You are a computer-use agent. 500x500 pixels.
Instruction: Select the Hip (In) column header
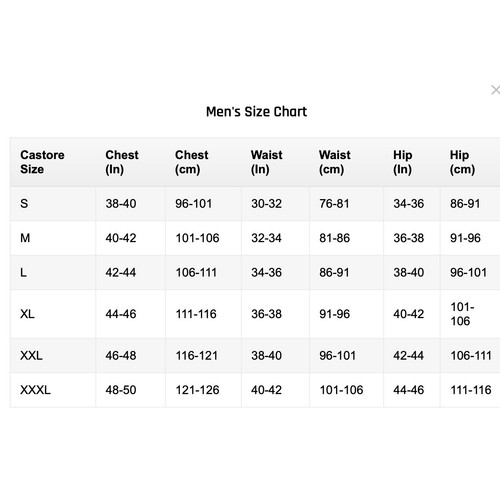[403, 162]
